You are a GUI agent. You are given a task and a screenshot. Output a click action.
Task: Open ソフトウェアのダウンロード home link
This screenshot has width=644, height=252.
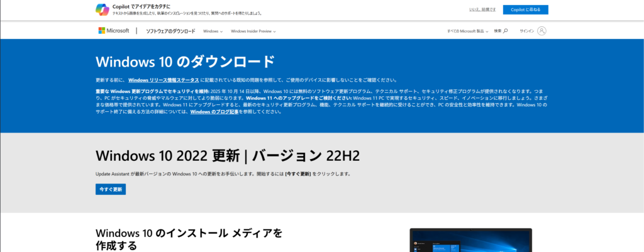click(x=170, y=31)
